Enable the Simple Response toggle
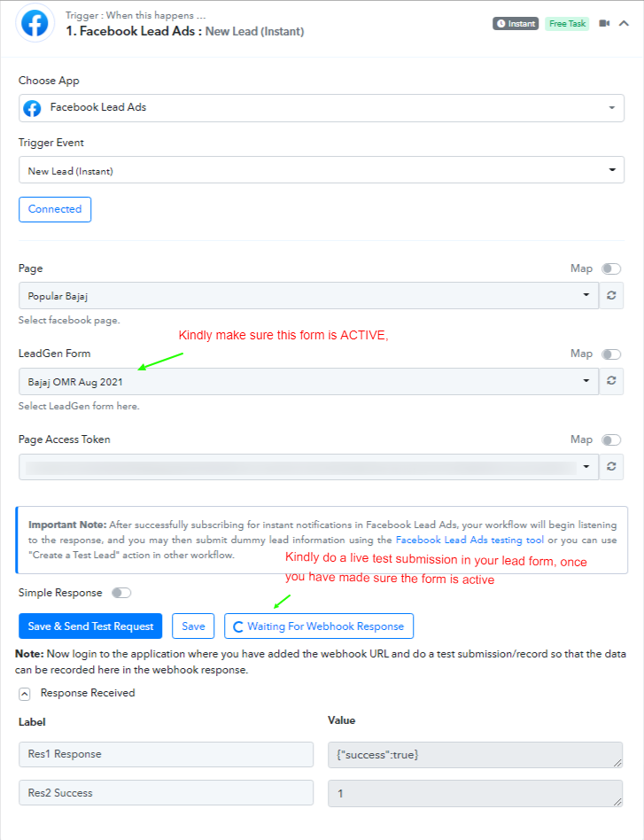This screenshot has width=644, height=840. pyautogui.click(x=121, y=593)
